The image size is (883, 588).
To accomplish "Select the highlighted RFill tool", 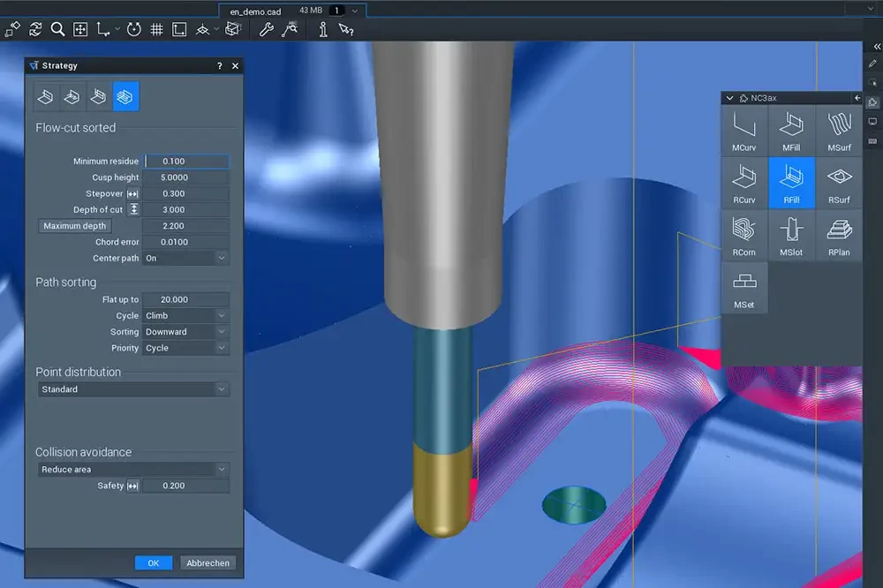I will pyautogui.click(x=791, y=183).
